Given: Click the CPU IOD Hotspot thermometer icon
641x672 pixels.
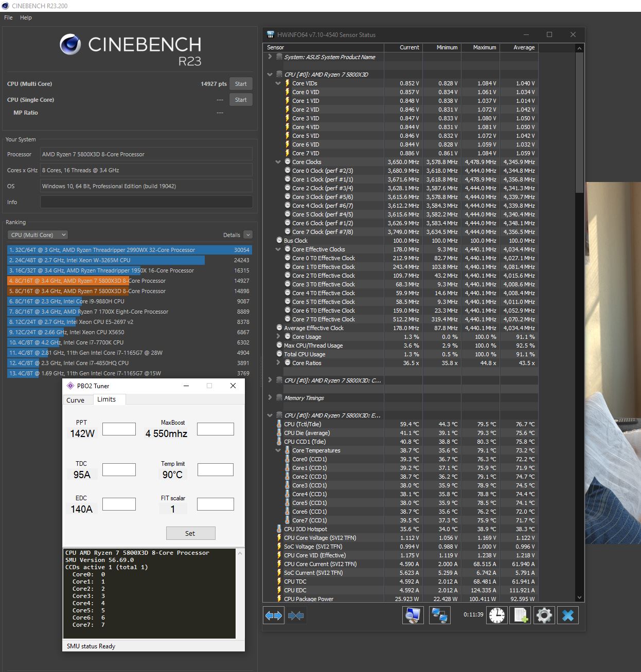Looking at the screenshot, I should click(279, 529).
